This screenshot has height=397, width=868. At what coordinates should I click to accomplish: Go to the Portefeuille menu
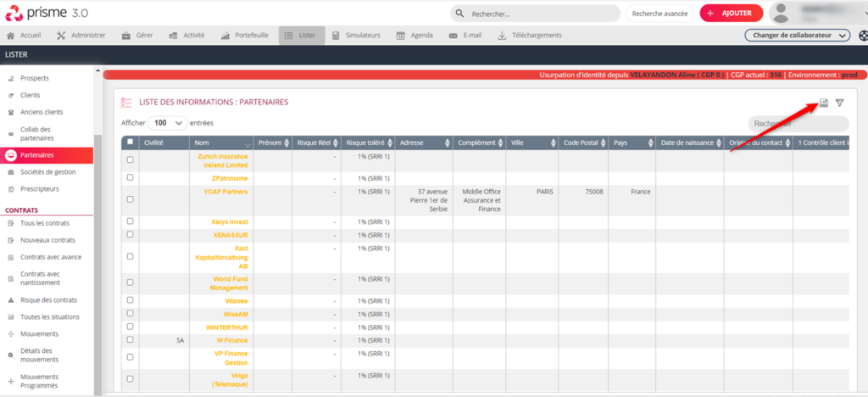pyautogui.click(x=245, y=36)
